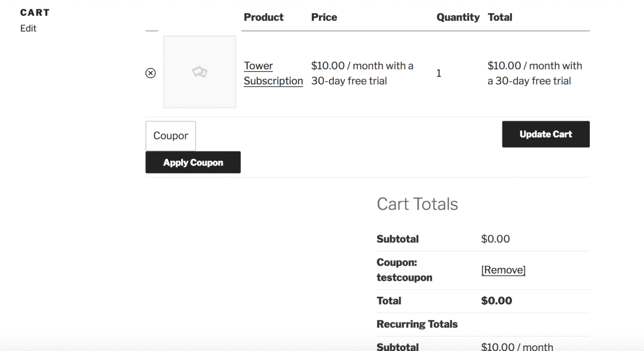The width and height of the screenshot is (644, 351).
Task: Click the Recurring Totals heading
Action: click(x=417, y=325)
